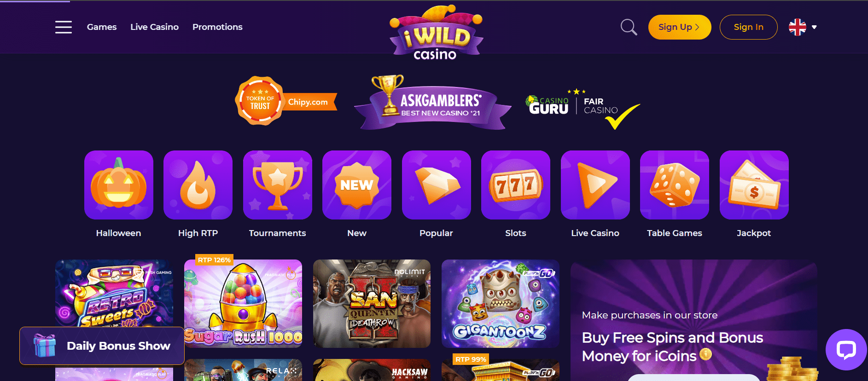Open the Tournaments trophy category

(278, 185)
